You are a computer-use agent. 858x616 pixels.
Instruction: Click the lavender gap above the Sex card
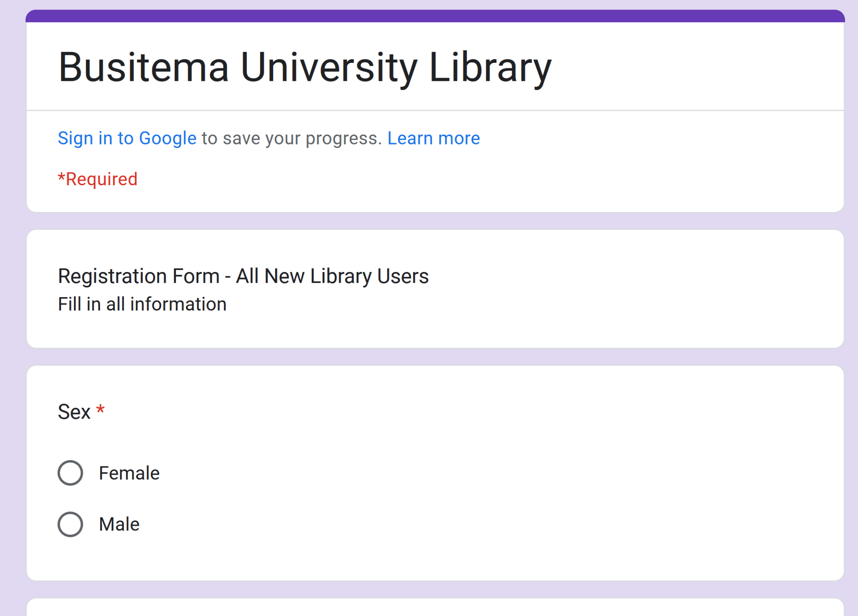[x=435, y=357]
